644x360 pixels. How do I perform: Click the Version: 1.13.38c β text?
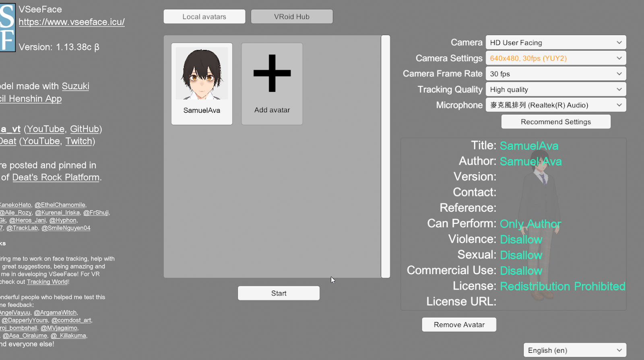pos(59,47)
